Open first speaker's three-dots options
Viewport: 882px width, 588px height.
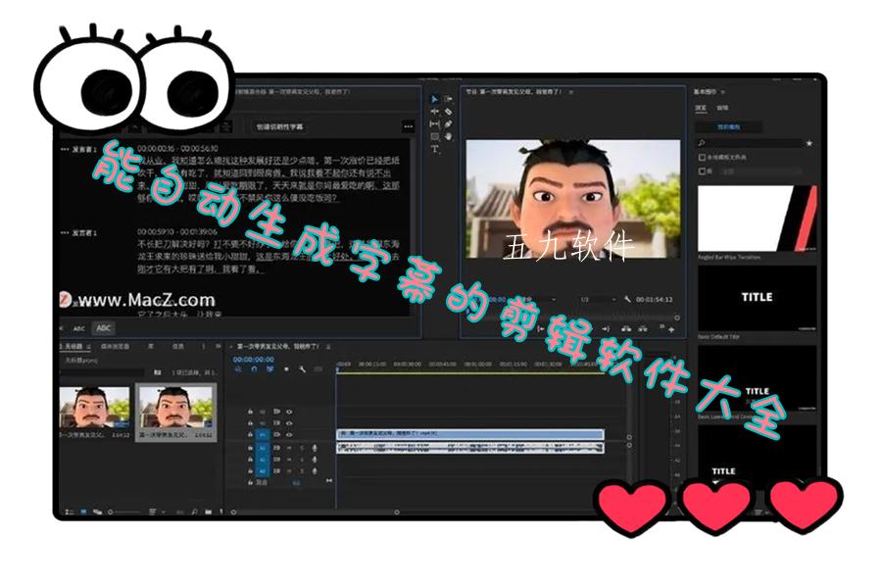point(65,149)
